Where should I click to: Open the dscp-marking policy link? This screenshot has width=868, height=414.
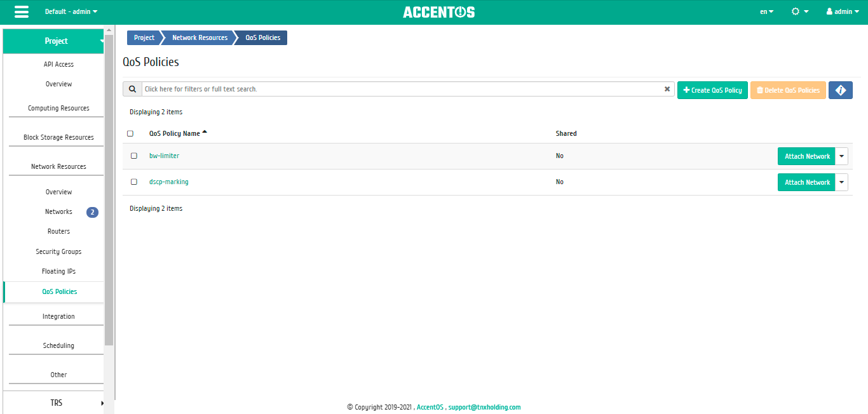click(x=168, y=182)
